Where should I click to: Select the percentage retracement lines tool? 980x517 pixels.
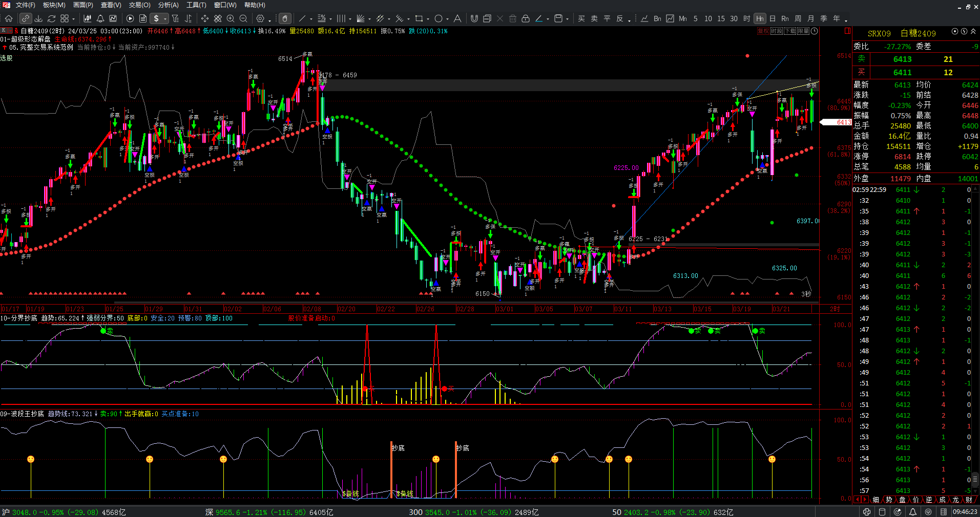click(x=322, y=18)
